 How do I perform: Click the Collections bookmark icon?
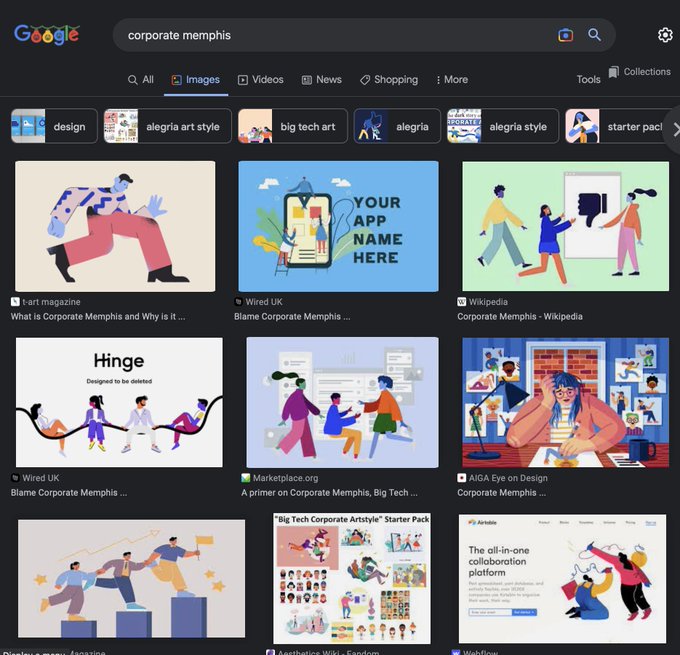[x=613, y=72]
